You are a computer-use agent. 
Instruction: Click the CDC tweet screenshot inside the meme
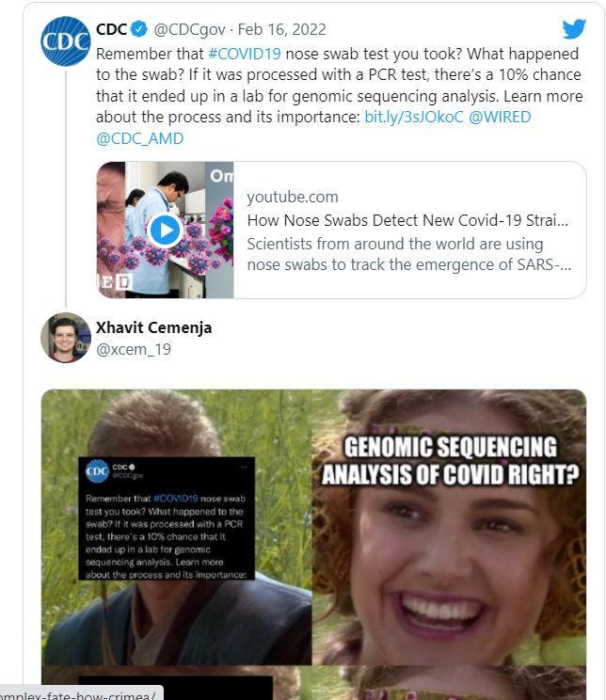pyautogui.click(x=167, y=517)
